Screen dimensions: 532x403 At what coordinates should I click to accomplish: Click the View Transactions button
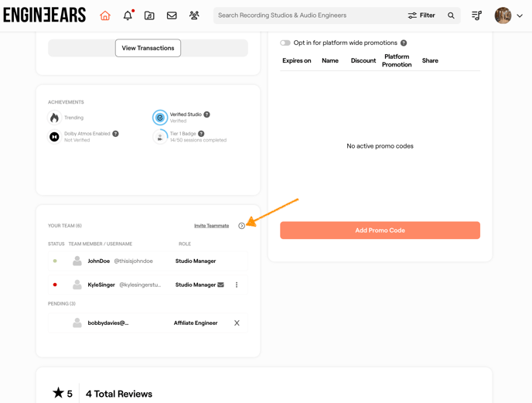pyautogui.click(x=148, y=48)
